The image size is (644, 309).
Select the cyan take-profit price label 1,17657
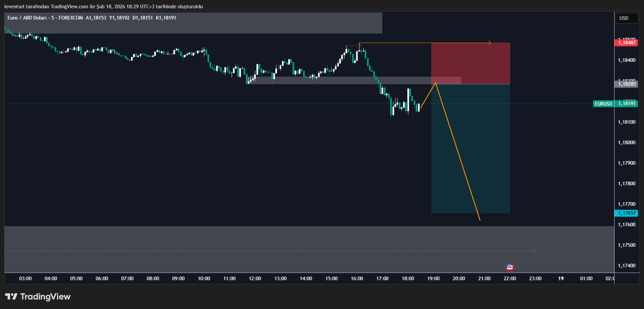pos(627,213)
